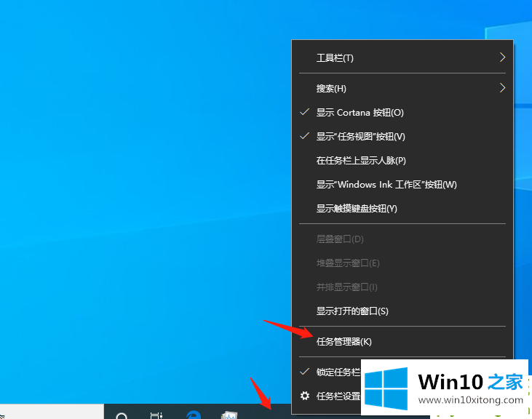Screen dimensions: 532x419
Task: Click 并排显示窗口(I) menu entry
Action: (x=346, y=287)
